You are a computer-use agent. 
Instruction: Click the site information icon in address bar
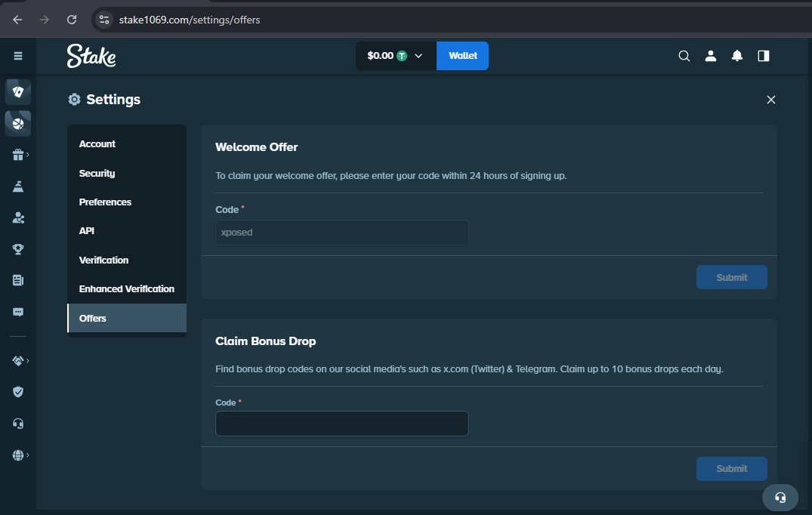coord(104,20)
